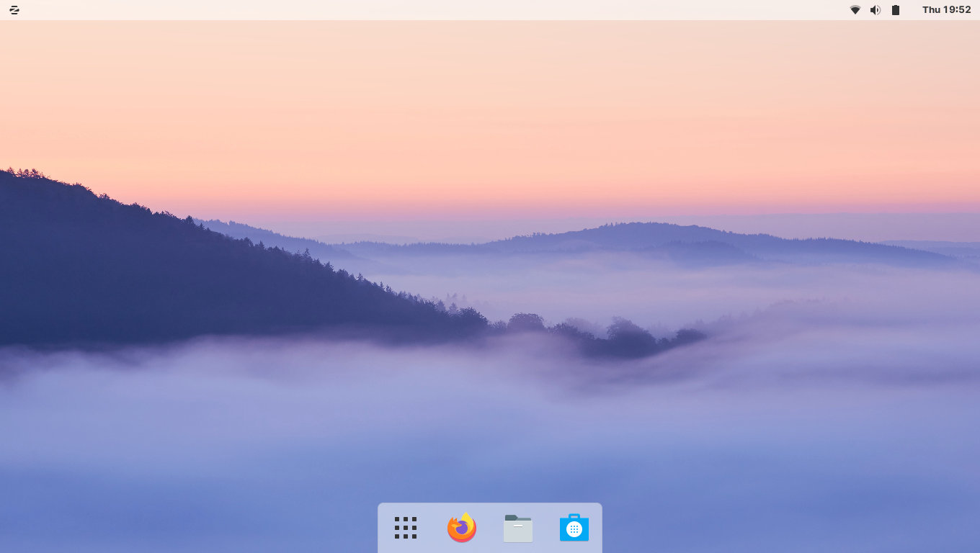This screenshot has width=980, height=553.
Task: Click the battery status icon
Action: point(896,10)
